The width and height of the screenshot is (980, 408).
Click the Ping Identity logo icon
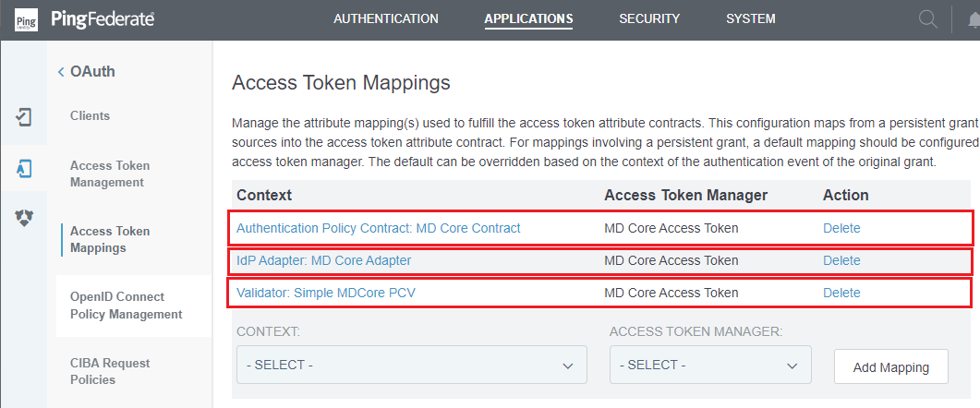26,19
